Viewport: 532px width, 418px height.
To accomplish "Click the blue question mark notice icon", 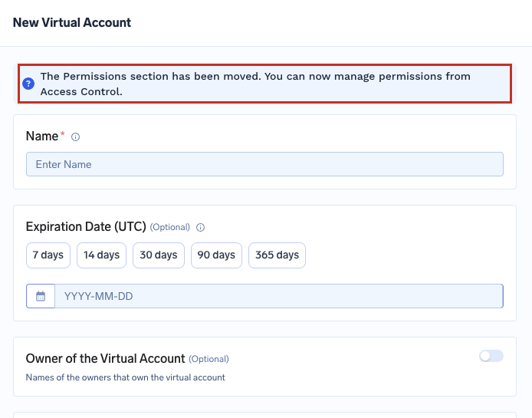I will point(28,84).
